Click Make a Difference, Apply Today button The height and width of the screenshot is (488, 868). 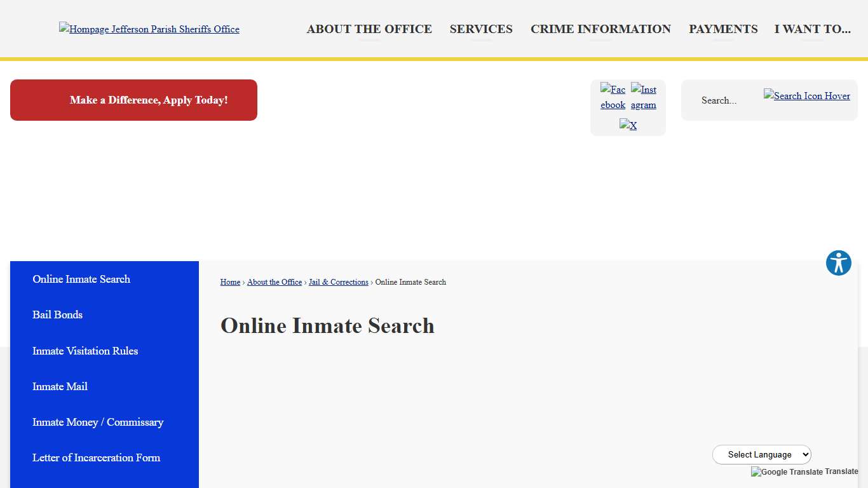133,100
